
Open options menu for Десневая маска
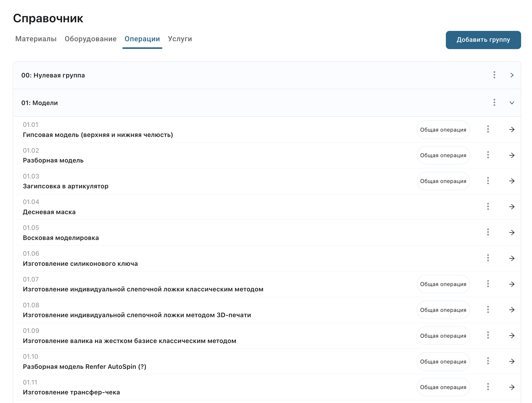(488, 207)
